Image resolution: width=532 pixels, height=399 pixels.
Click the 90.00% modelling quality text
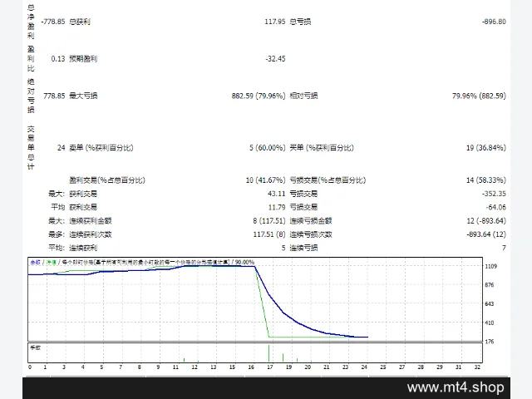point(244,262)
